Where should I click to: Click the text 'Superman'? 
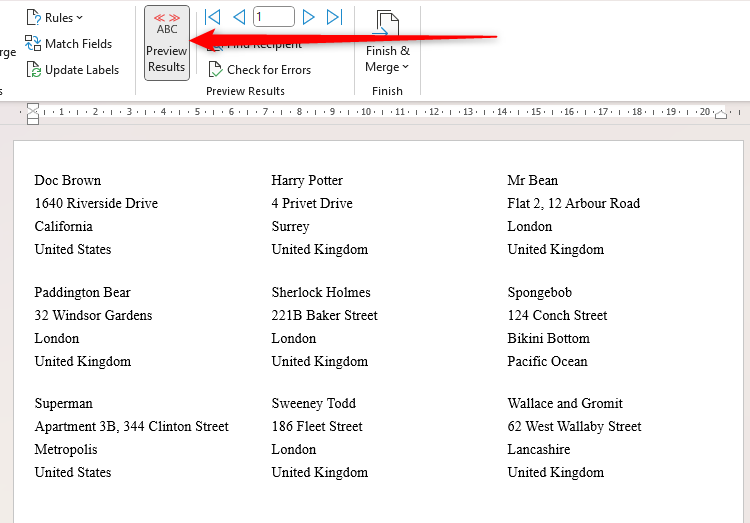(x=64, y=403)
